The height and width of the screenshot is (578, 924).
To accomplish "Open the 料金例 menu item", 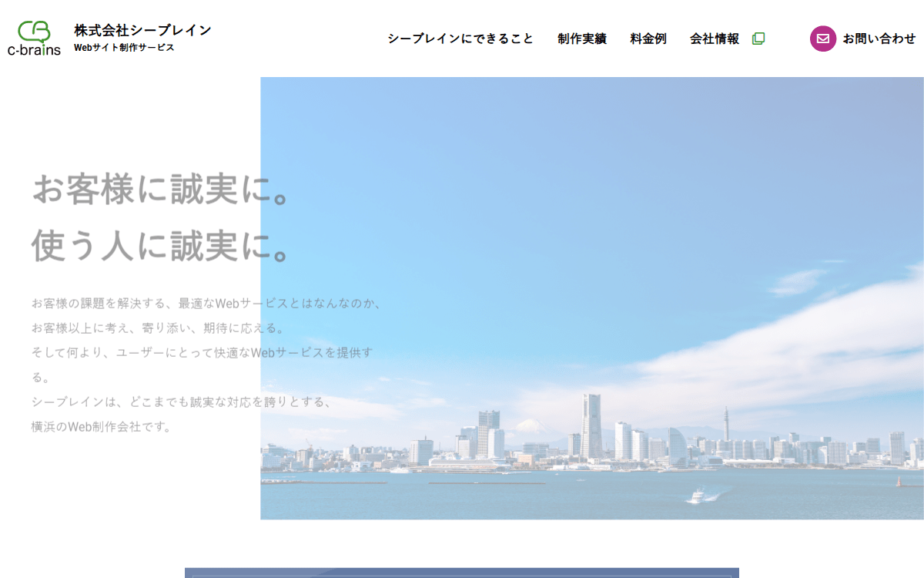I will [648, 39].
